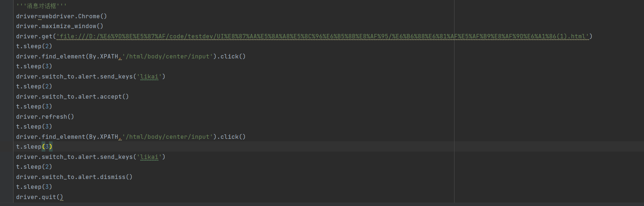Click t.sleep(3) directly above driver.quit()

pyautogui.click(x=34, y=187)
